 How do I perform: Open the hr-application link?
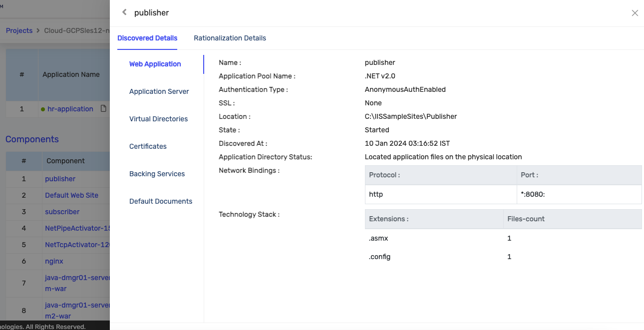coord(70,109)
